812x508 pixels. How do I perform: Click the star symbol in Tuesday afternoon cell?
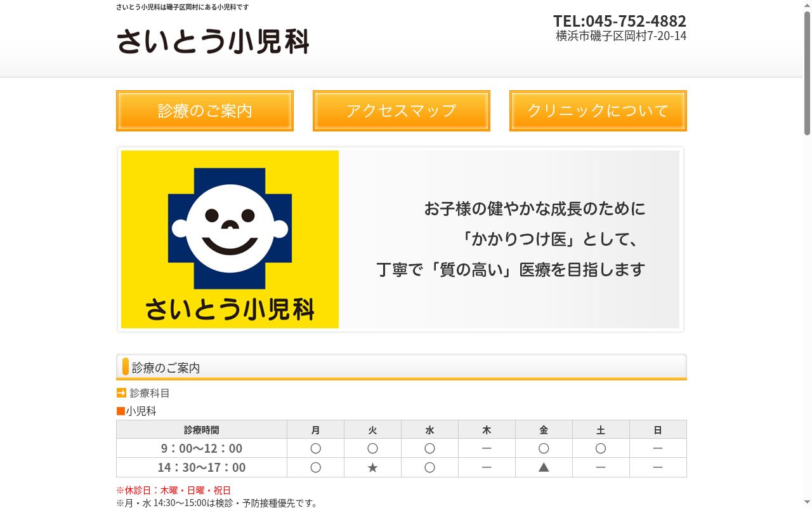[372, 467]
